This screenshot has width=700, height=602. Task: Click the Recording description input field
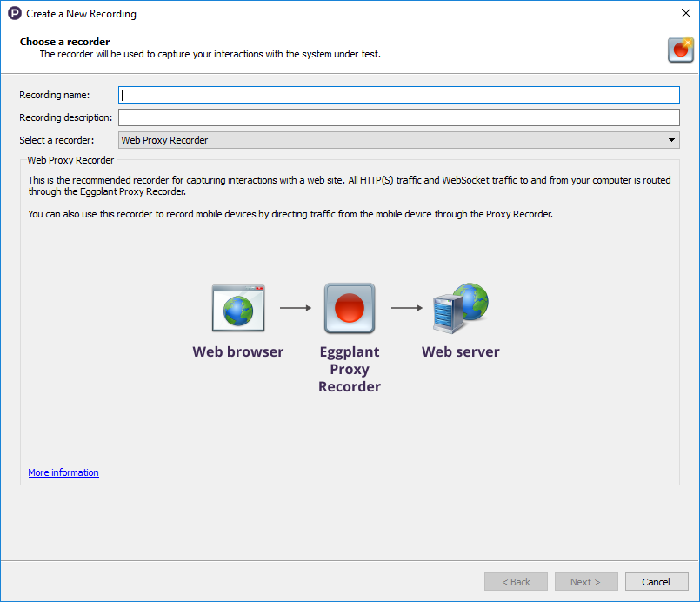click(x=398, y=117)
